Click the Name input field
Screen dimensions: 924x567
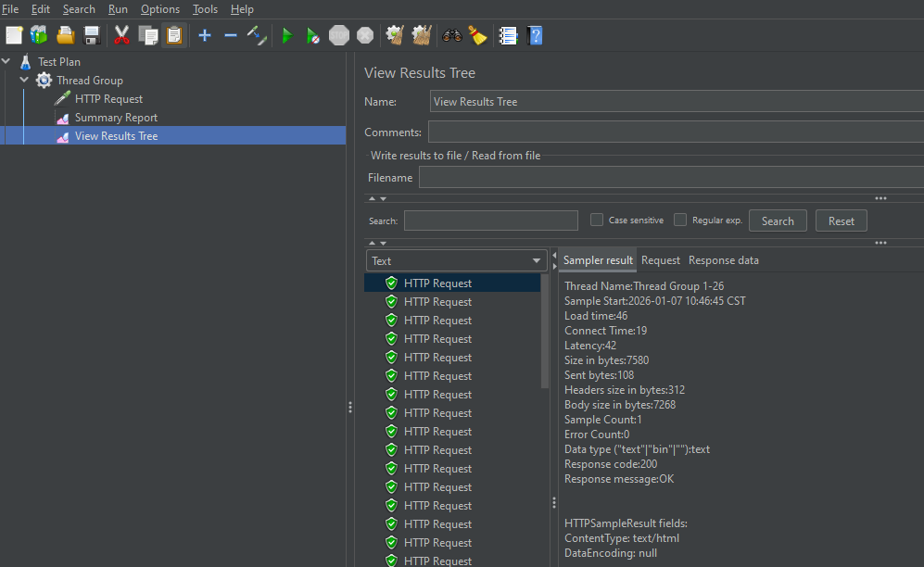point(677,101)
